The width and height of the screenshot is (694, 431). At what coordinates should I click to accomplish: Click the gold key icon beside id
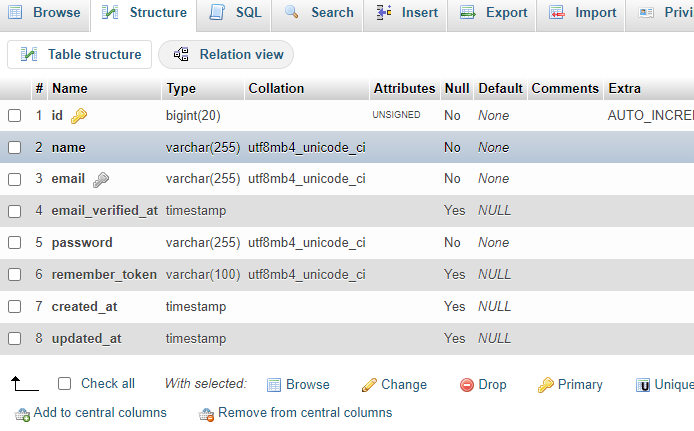(79, 116)
